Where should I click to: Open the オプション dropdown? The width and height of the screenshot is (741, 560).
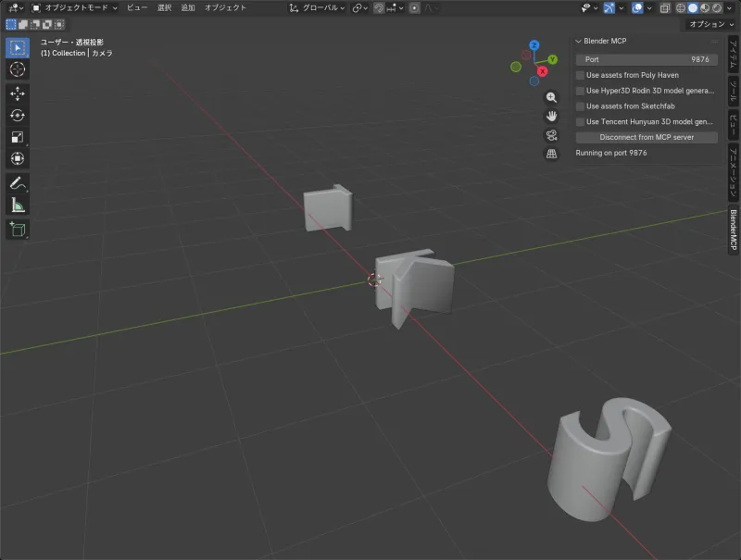(x=711, y=24)
